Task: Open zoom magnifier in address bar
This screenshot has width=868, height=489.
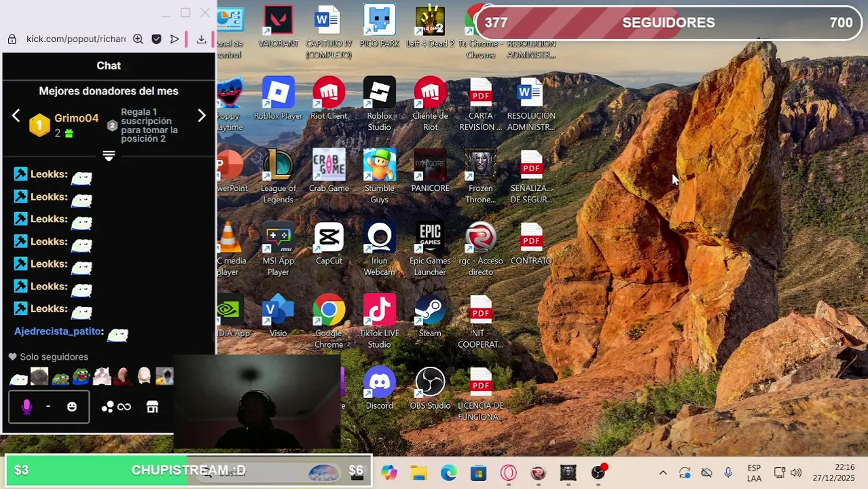Action: point(138,39)
